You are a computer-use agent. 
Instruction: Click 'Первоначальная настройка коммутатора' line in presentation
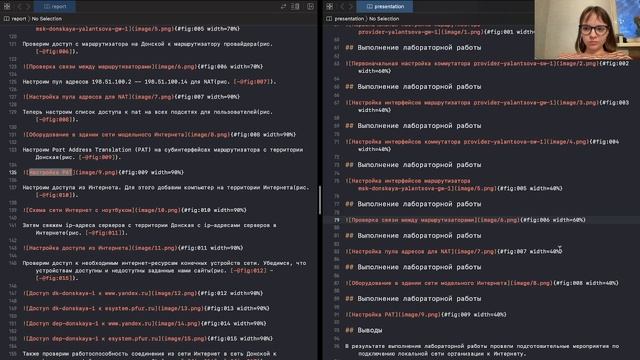pyautogui.click(x=487, y=67)
